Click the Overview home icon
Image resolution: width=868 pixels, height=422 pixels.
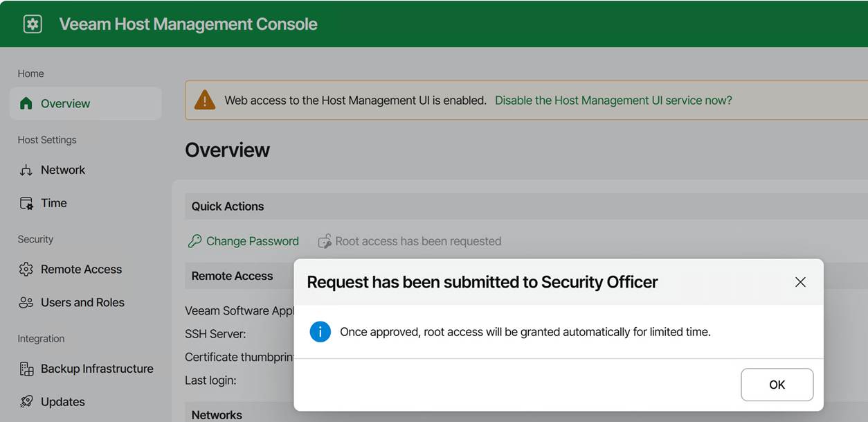point(26,103)
